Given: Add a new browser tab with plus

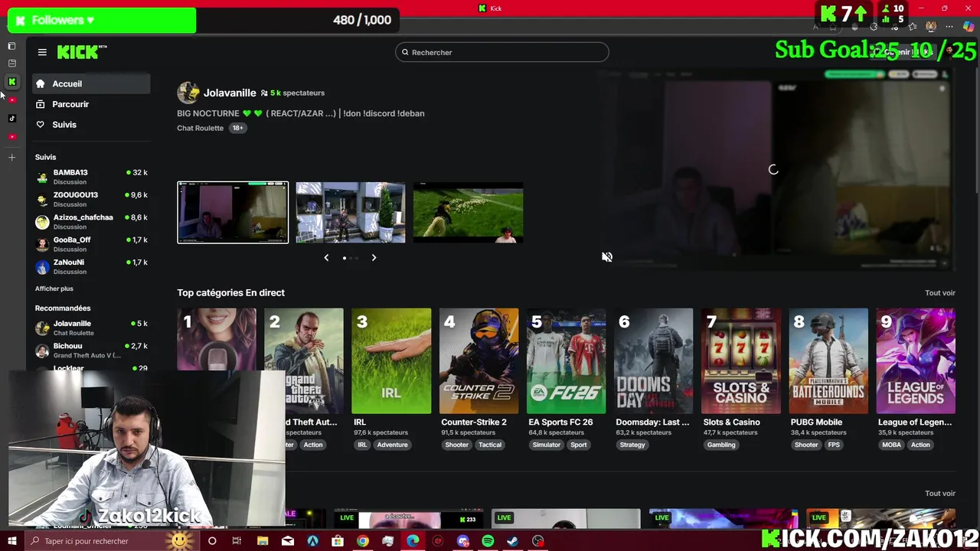Looking at the screenshot, I should [11, 158].
